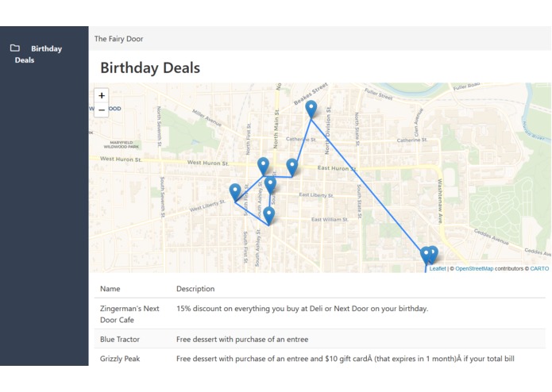Click Blue Tractor's free dessert description
The height and width of the screenshot is (392, 552).
click(x=242, y=340)
